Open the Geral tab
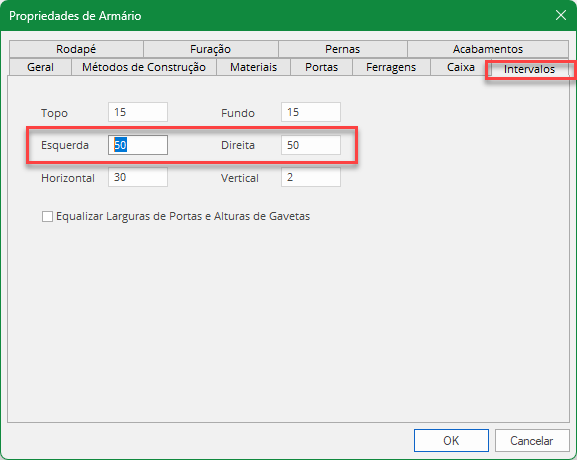Screen dimensions: 577x460 40,67
